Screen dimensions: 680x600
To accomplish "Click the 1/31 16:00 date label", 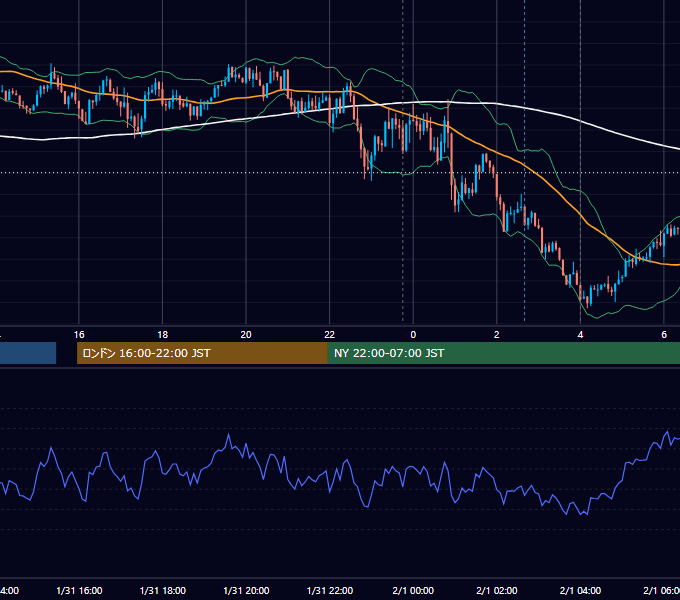I will tap(79, 590).
